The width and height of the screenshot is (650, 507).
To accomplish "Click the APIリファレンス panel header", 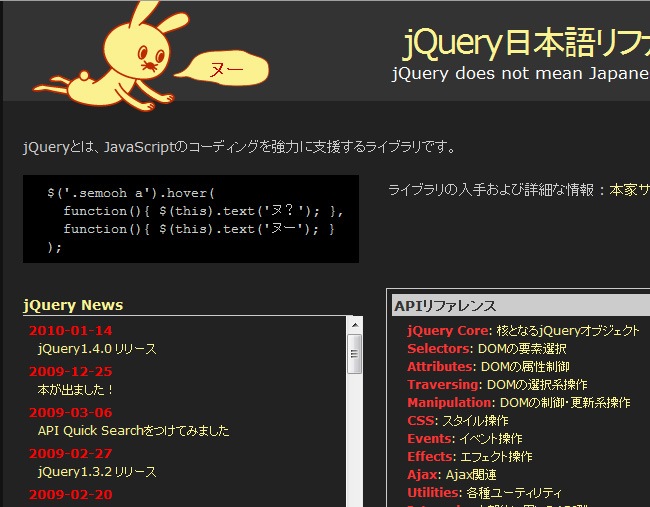I will coord(521,306).
